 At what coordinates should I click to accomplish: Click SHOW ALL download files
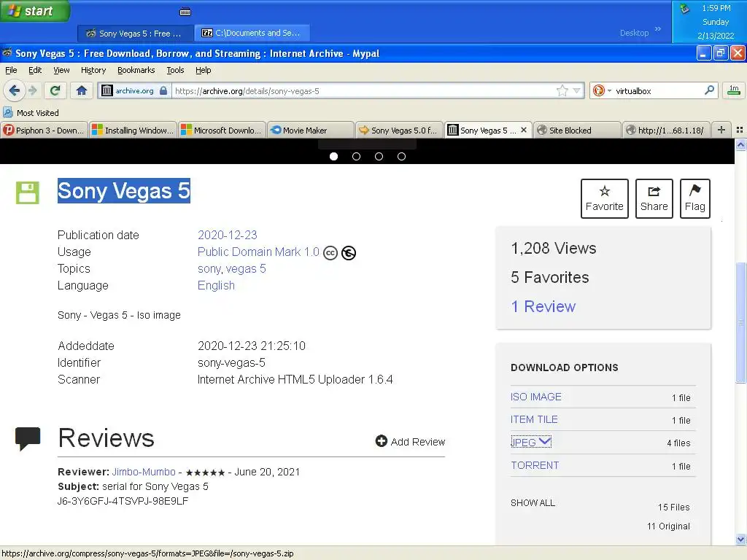click(x=533, y=503)
